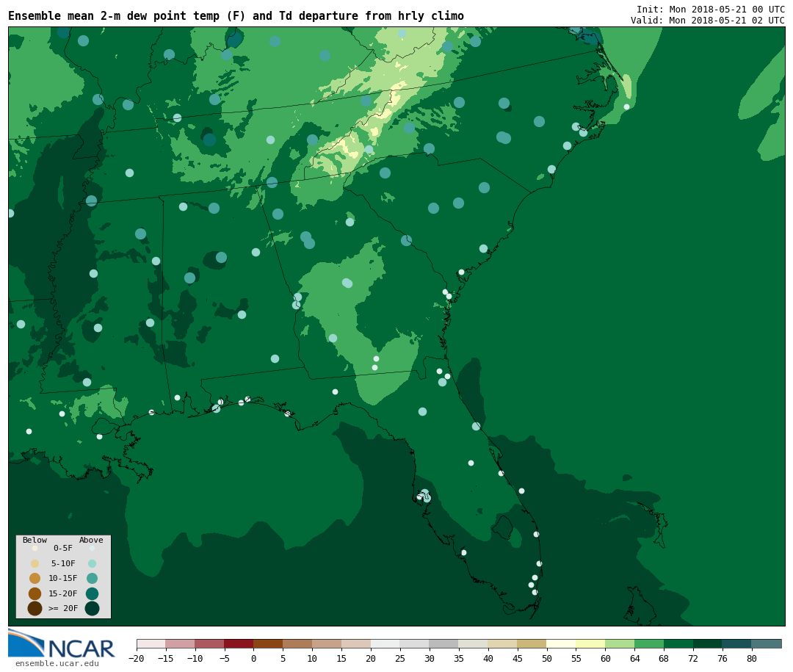Image resolution: width=793 pixels, height=672 pixels.
Task: Click the map title about dew point temp
Action: (x=236, y=16)
